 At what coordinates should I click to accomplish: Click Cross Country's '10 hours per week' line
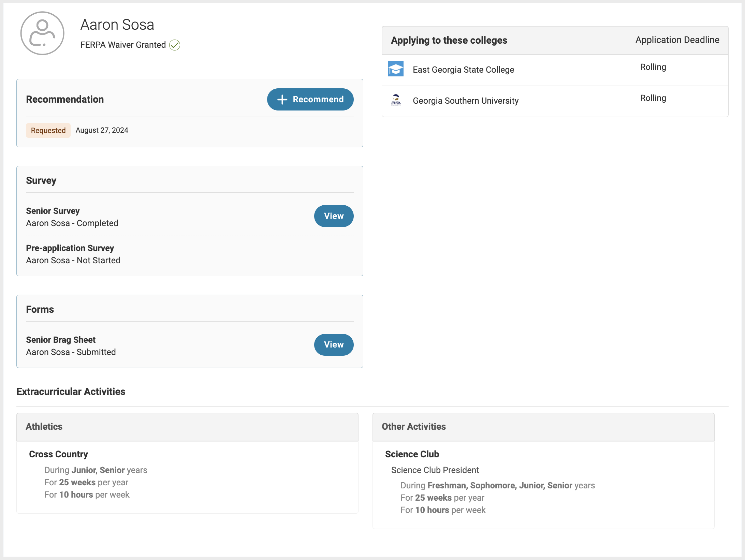point(87,495)
